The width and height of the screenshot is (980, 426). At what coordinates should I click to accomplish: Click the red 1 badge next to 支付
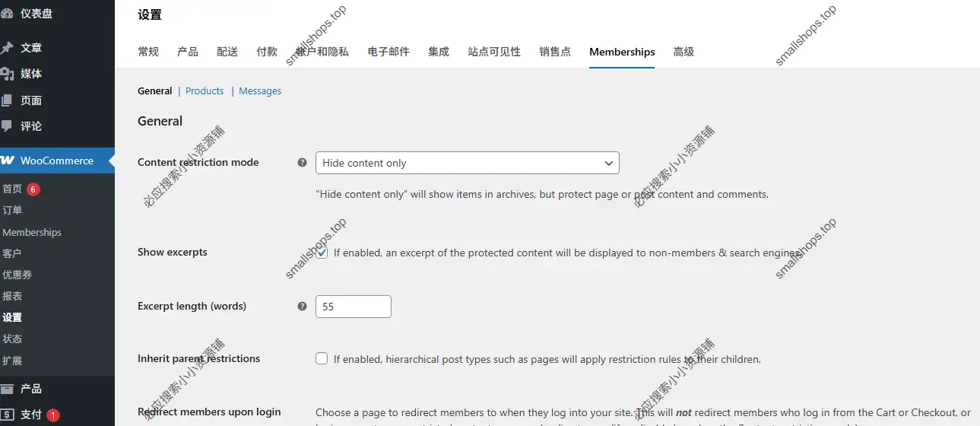click(x=52, y=415)
